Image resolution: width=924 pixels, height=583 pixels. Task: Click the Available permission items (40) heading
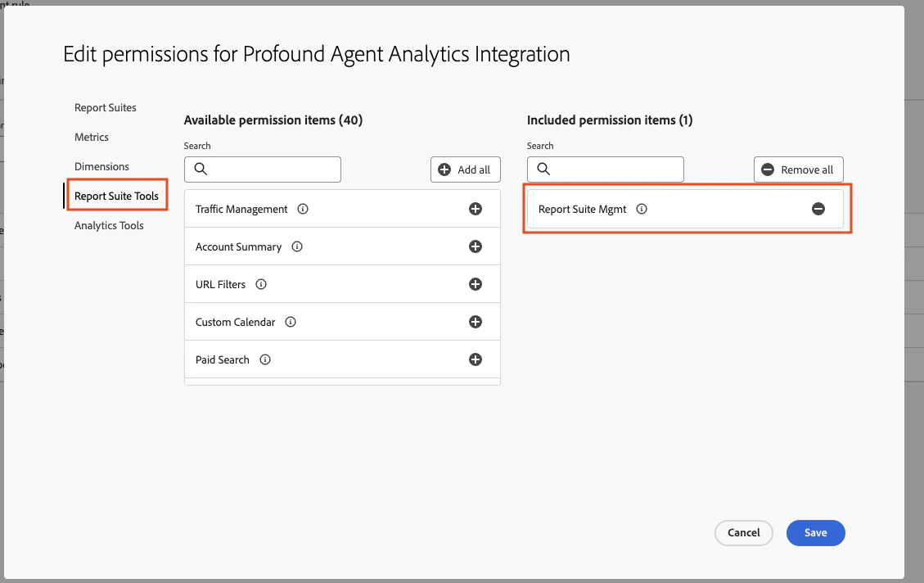coord(273,120)
